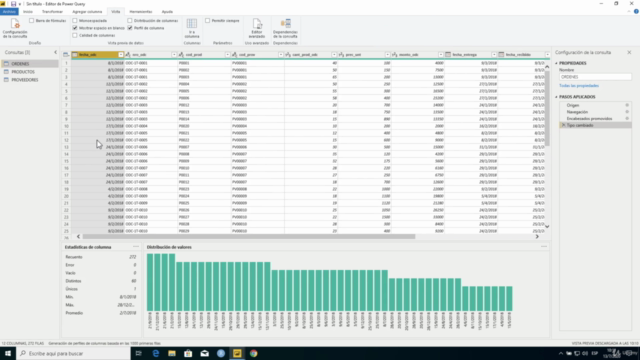The width and height of the screenshot is (640, 360).
Task: Close the Configuración de la consulta pane
Action: pos(629,52)
